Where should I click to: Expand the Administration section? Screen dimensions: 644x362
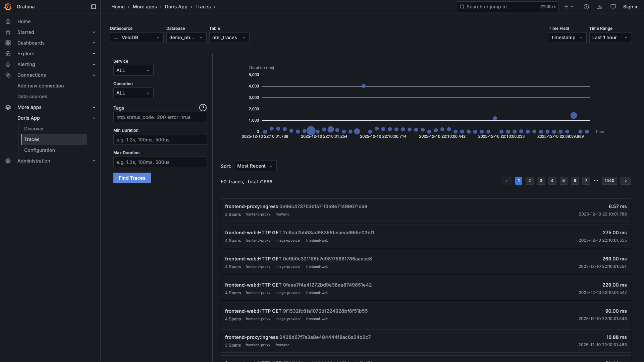pyautogui.click(x=94, y=161)
